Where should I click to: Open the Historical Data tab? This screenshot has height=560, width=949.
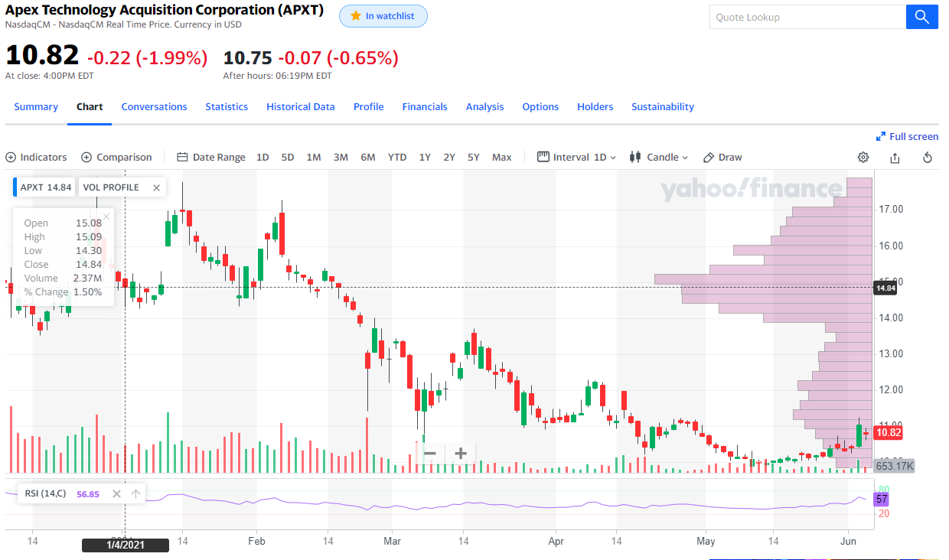301,107
